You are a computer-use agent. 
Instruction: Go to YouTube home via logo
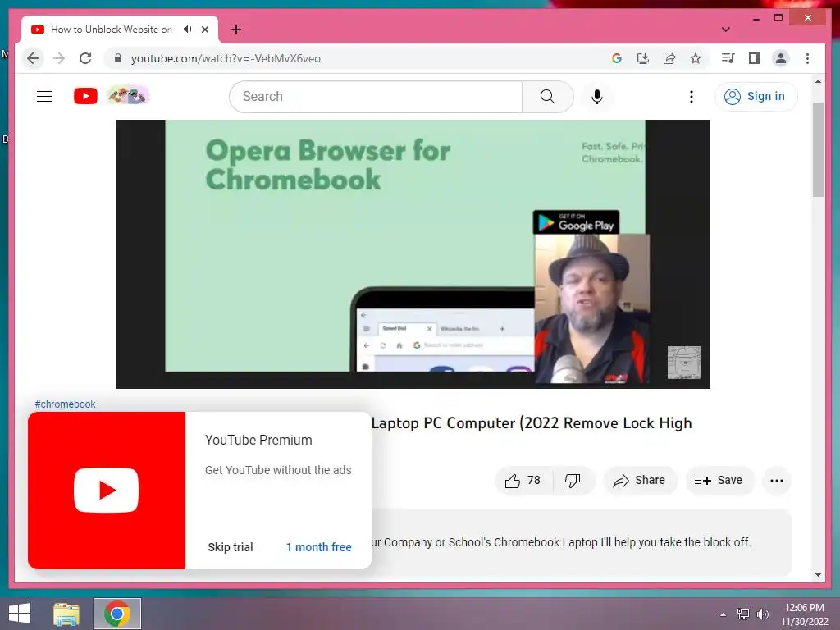point(85,97)
